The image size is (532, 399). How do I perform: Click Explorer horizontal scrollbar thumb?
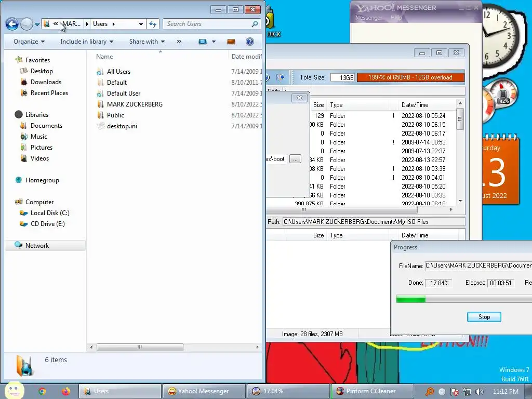click(140, 347)
